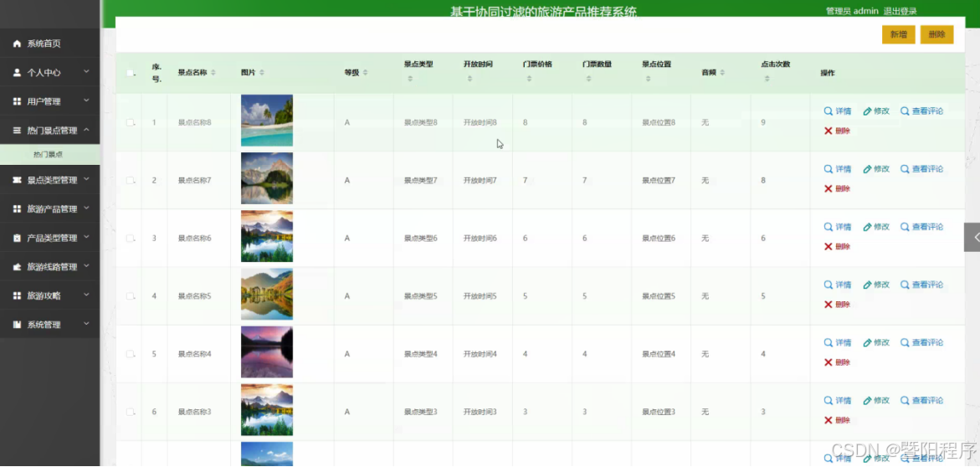Open 详情 for row 景点名称3
The height and width of the screenshot is (467, 980).
coord(838,401)
